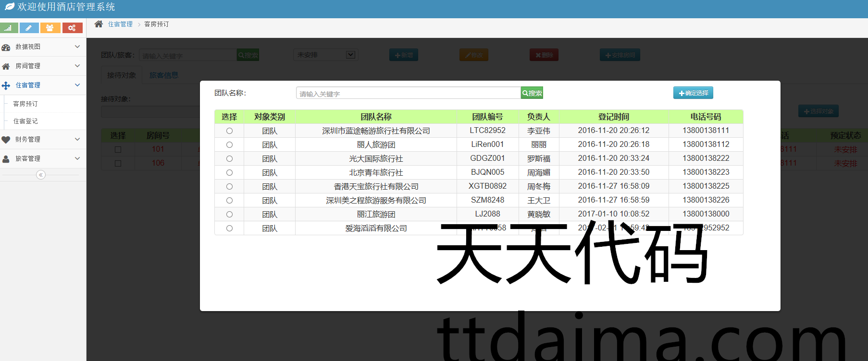The image size is (868, 361).
Task: Open 住宿登记 submenu item
Action: [25, 121]
